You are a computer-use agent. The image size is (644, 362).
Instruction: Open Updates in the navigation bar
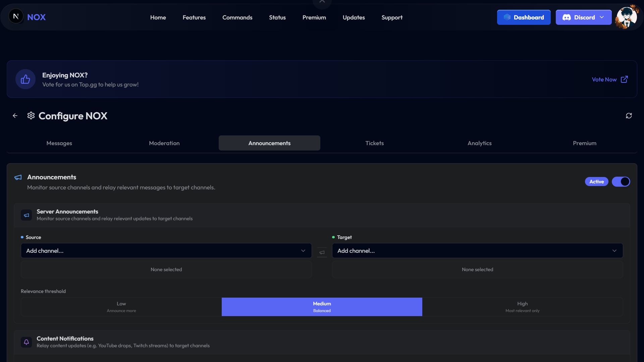pos(354,17)
